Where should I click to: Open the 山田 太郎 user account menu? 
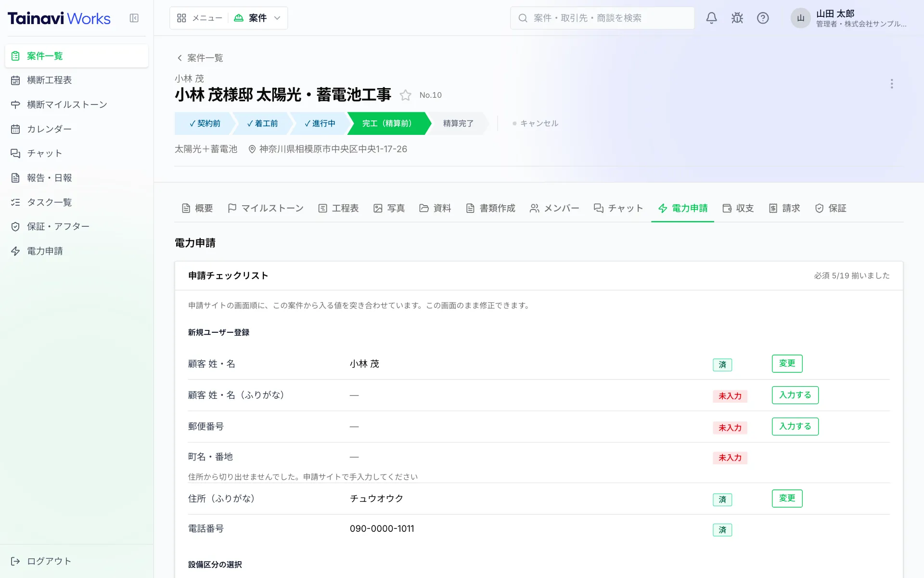849,18
